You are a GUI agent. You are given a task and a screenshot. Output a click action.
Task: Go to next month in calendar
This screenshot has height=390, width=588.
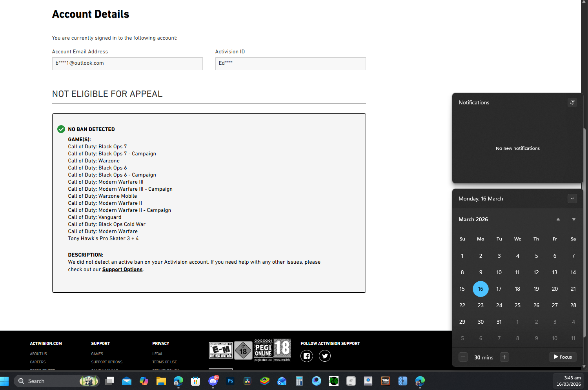[x=574, y=219]
